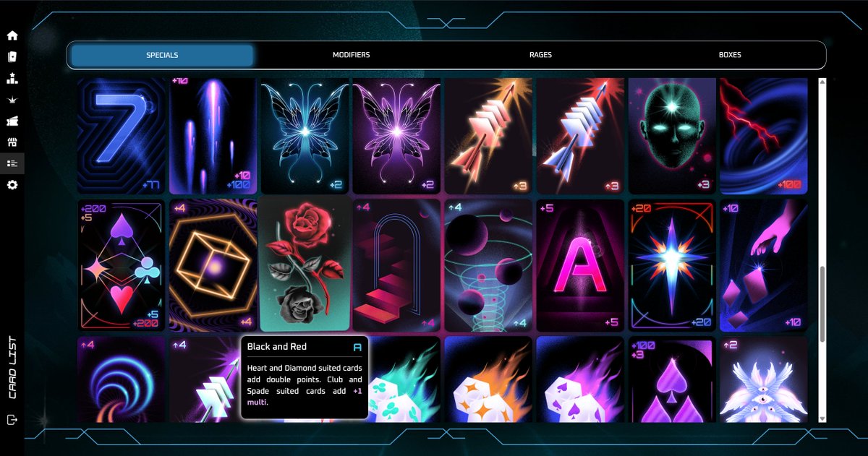The image size is (868, 456).
Task: Select the golden hexagon cube card
Action: (213, 265)
